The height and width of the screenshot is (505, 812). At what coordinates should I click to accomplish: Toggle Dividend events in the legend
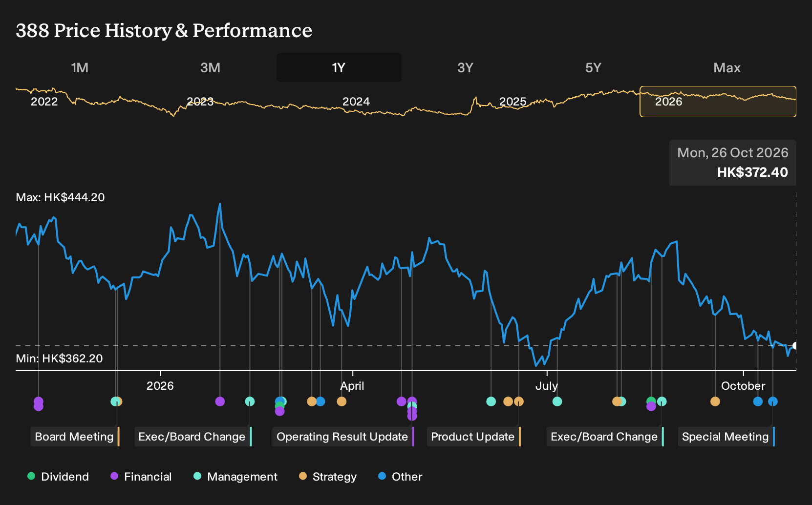(x=58, y=477)
